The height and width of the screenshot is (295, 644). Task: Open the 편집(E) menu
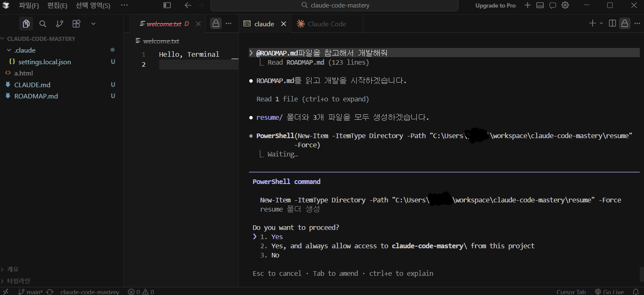pos(57,5)
